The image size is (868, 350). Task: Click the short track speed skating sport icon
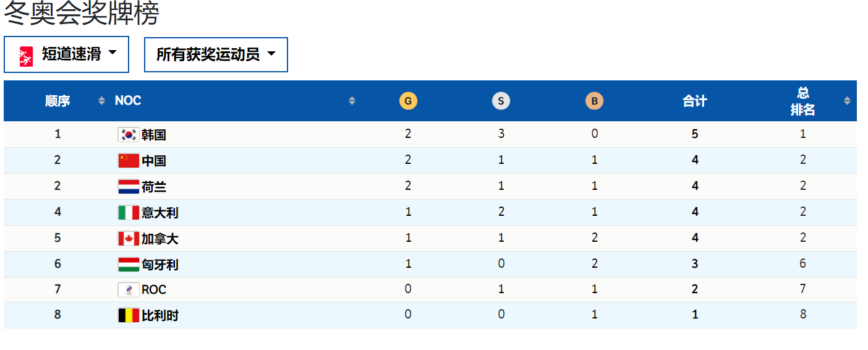[x=26, y=56]
